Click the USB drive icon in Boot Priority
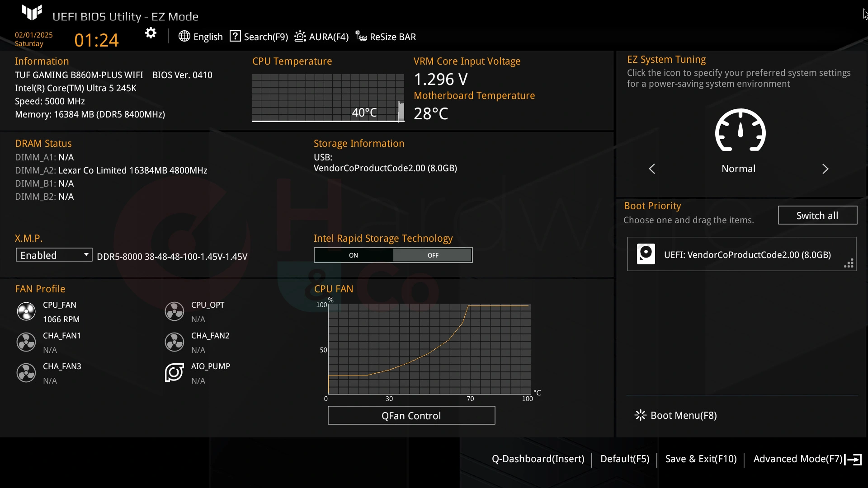868x488 pixels. pyautogui.click(x=646, y=254)
